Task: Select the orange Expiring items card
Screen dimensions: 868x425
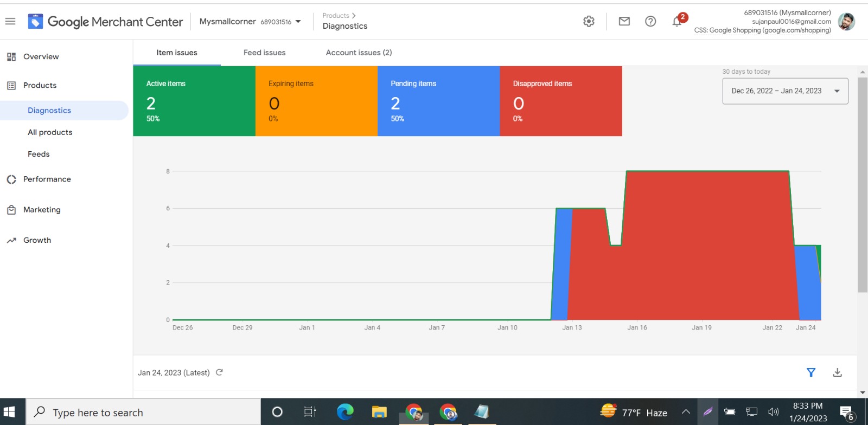Action: click(x=316, y=101)
